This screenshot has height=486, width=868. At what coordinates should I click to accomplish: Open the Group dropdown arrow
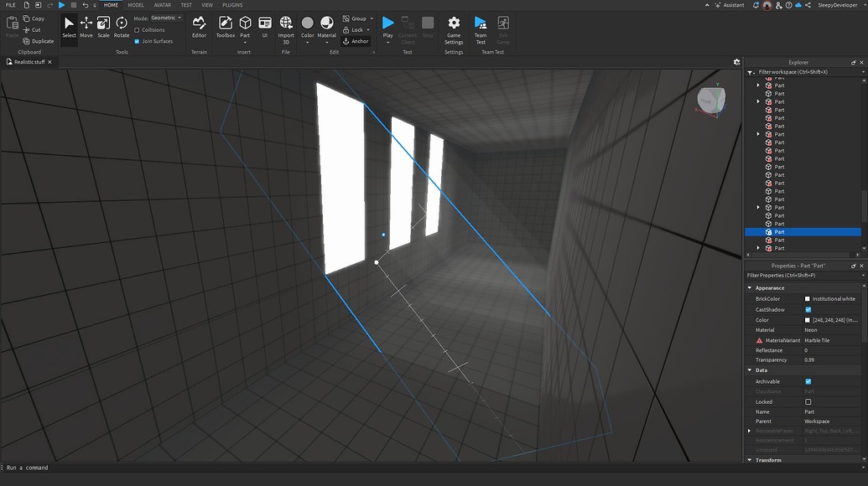(372, 18)
